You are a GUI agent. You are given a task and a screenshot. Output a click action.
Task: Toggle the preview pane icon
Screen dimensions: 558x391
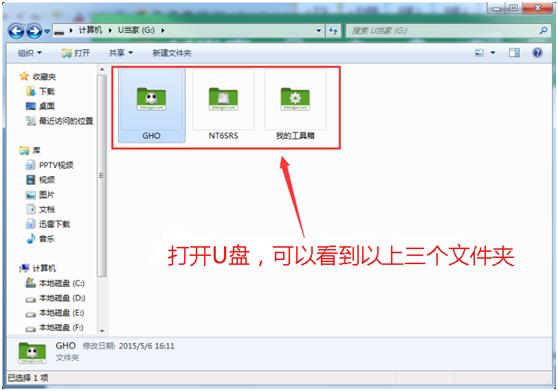tap(514, 53)
